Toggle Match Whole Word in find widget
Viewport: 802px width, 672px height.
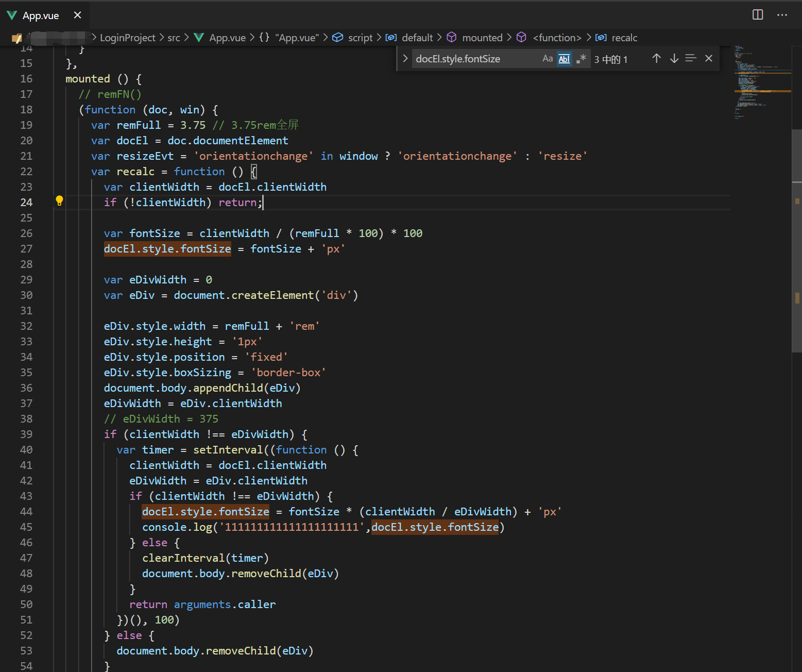coord(565,59)
